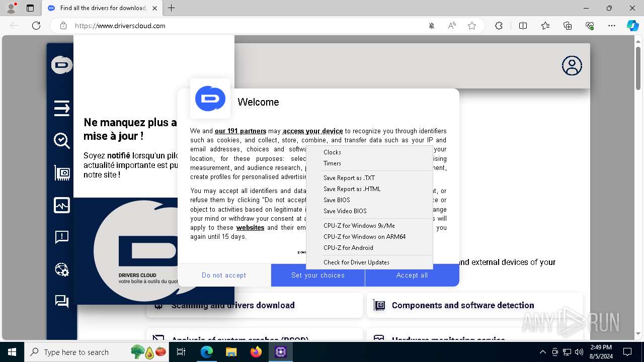Select the DriversCloud browser tab
The image size is (644, 362).
pos(102,8)
